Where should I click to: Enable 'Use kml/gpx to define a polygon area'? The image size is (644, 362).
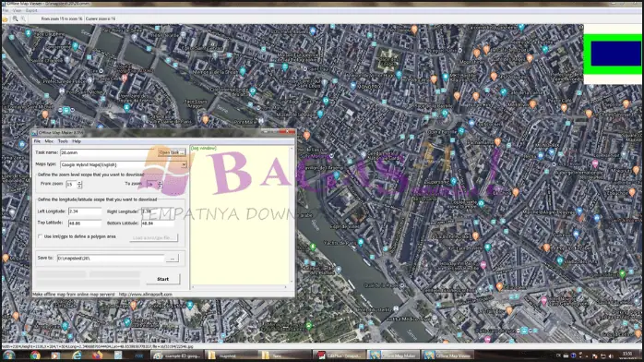tap(41, 236)
